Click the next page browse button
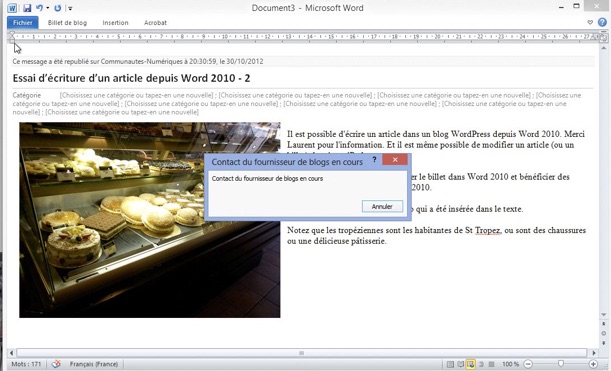Viewport: 611px width, 371px height. [x=604, y=343]
